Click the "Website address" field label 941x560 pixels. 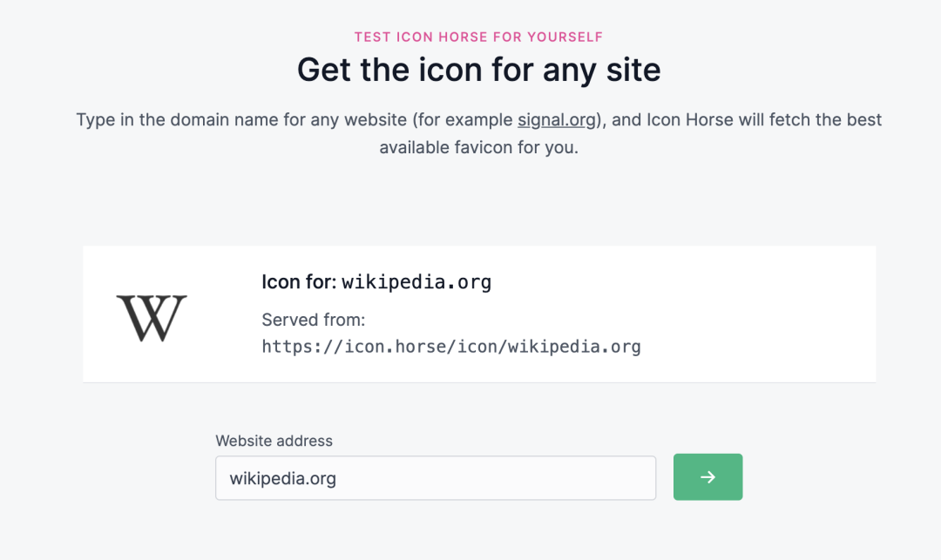coord(274,441)
